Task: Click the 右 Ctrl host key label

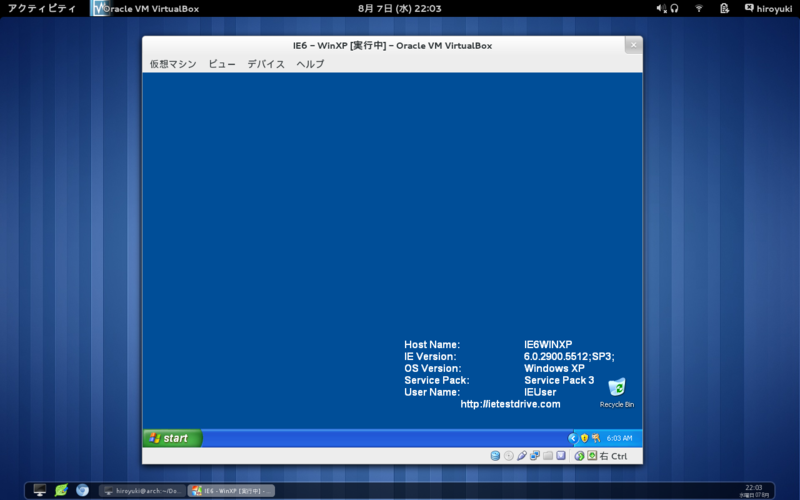Action: pos(613,456)
